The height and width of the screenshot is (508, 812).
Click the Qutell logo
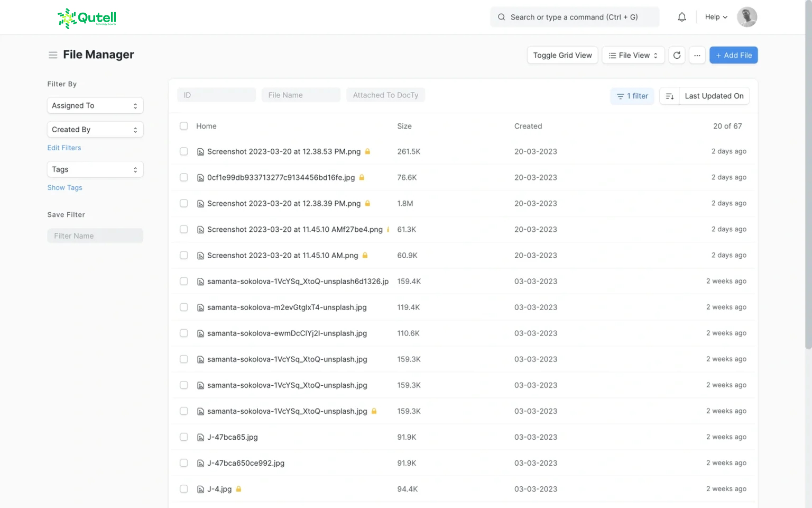pos(87,18)
